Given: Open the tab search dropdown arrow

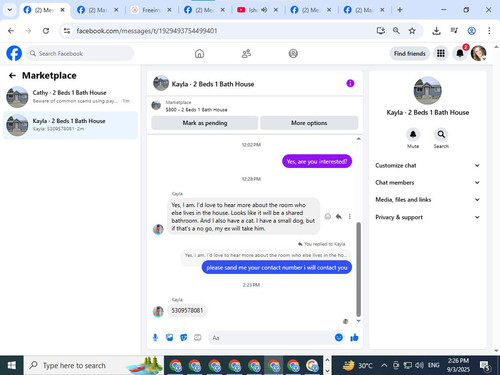Looking at the screenshot, I should (x=10, y=10).
